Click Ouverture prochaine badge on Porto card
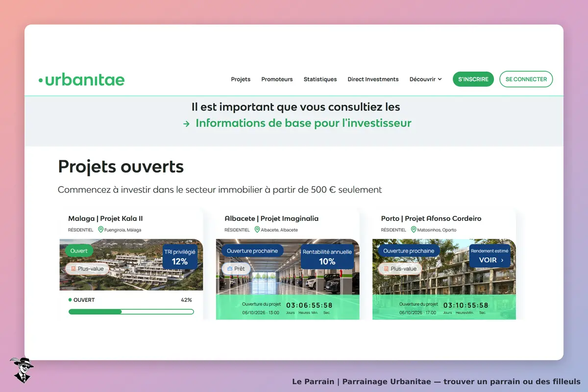Image resolution: width=588 pixels, height=392 pixels. pyautogui.click(x=409, y=251)
